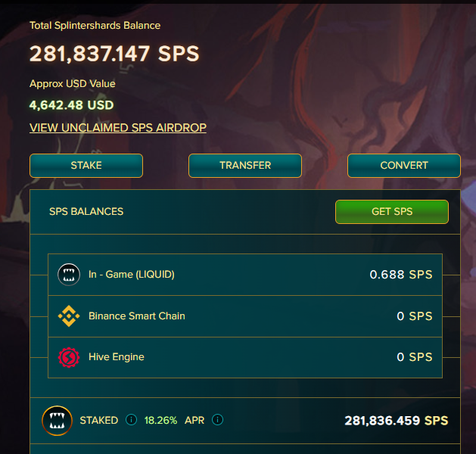Click the 4,642.48 USD approximate value
Viewport: 476px width, 454px height.
71,105
